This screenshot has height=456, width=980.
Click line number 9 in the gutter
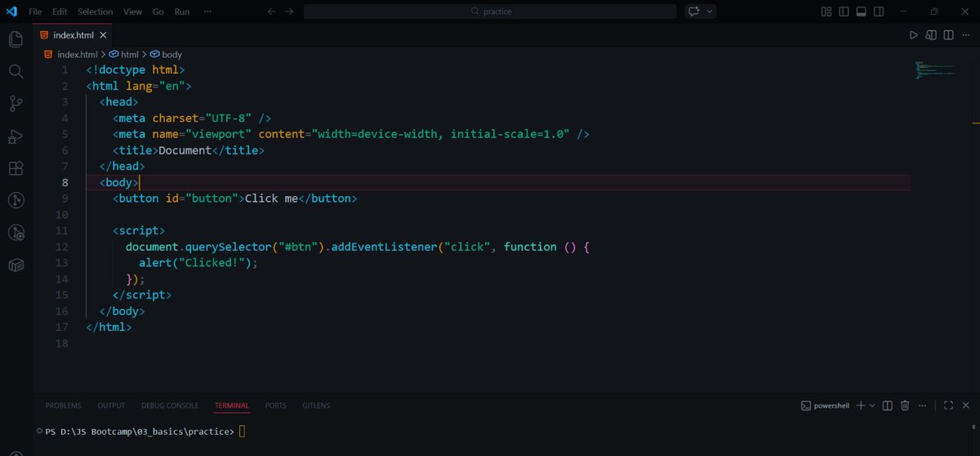pyautogui.click(x=65, y=199)
